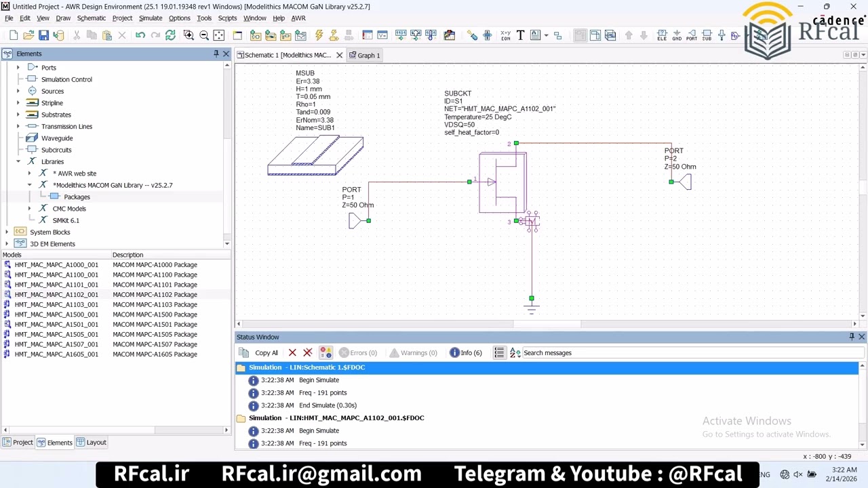The height and width of the screenshot is (488, 868).
Task: Clear all messages with the double red X
Action: [307, 352]
